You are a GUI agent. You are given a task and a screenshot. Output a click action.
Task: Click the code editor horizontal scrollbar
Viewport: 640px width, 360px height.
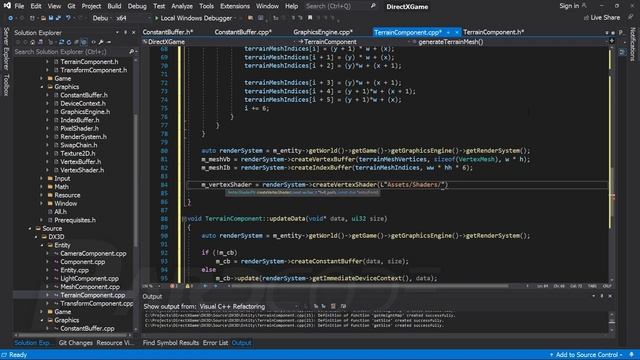pyautogui.click(x=369, y=286)
